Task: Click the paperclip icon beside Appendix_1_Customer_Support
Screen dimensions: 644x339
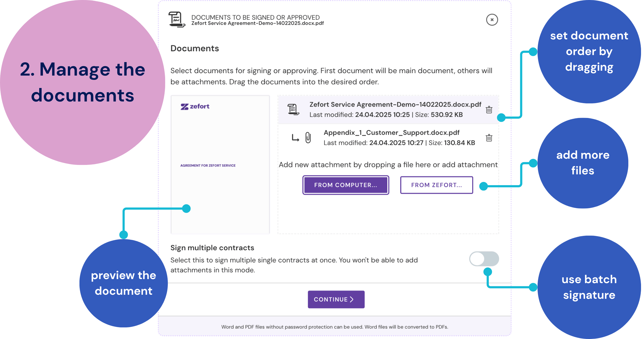Action: point(308,138)
